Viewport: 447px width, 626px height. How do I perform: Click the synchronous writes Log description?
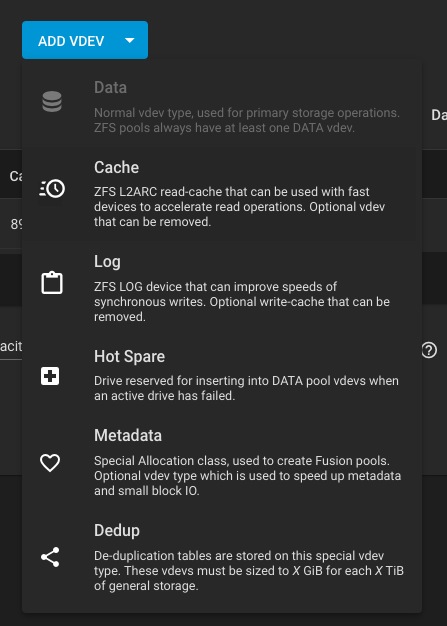pos(242,301)
